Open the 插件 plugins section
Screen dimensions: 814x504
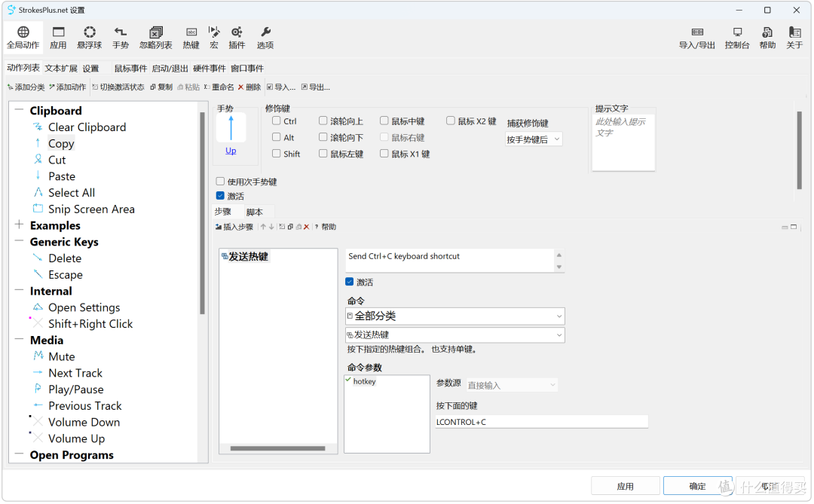click(237, 38)
